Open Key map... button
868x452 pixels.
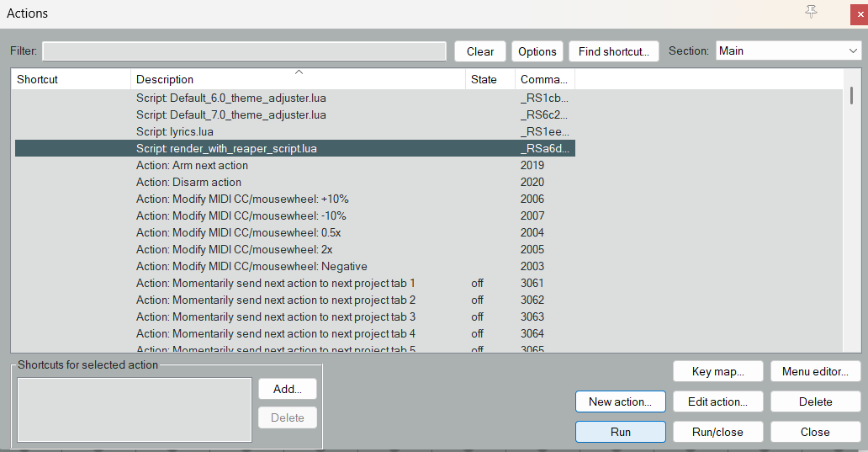(718, 372)
